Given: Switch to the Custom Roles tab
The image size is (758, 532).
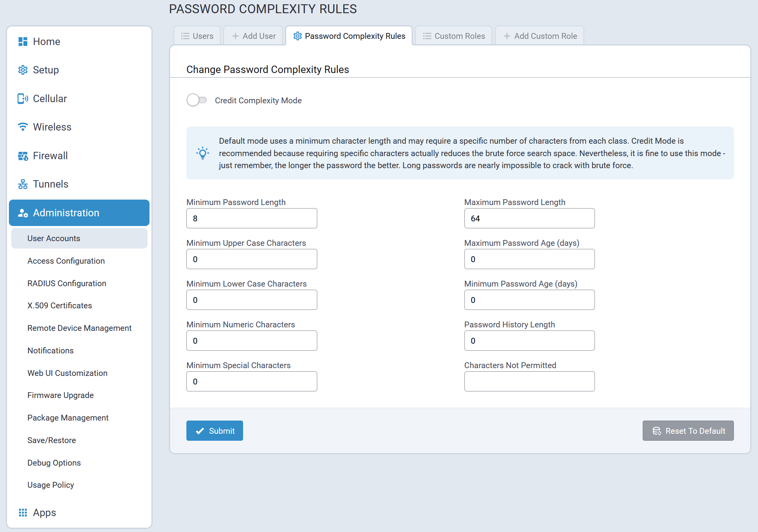Looking at the screenshot, I should [x=454, y=36].
